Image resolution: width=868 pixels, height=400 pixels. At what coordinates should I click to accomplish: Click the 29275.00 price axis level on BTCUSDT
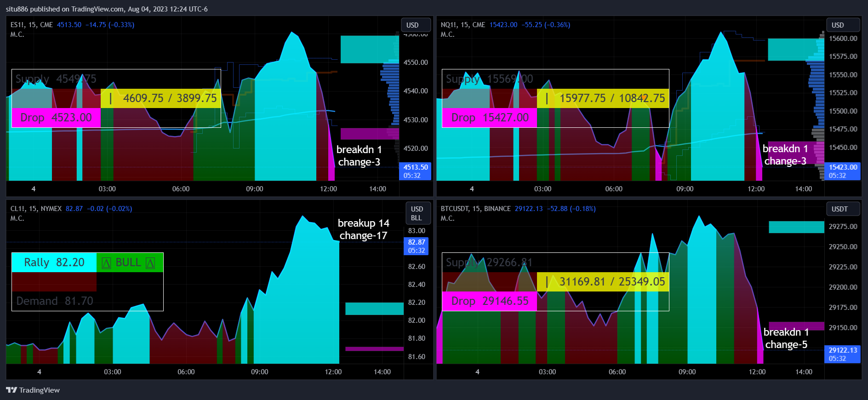click(x=843, y=227)
